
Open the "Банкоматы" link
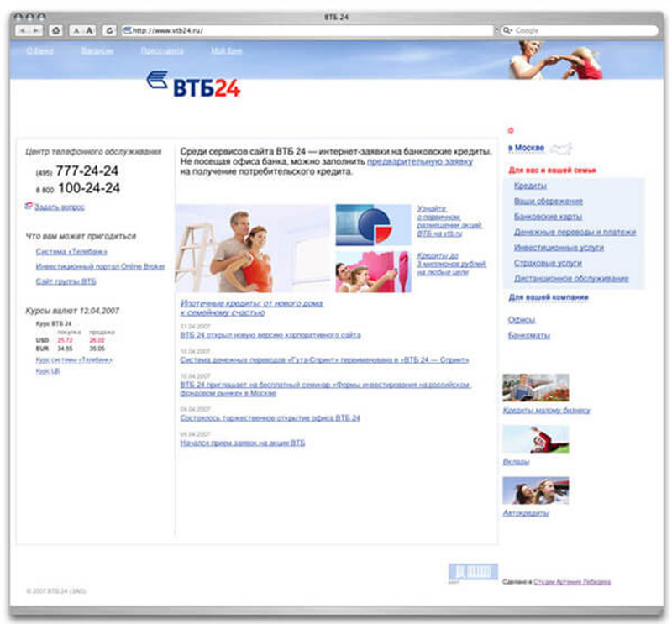click(x=528, y=335)
